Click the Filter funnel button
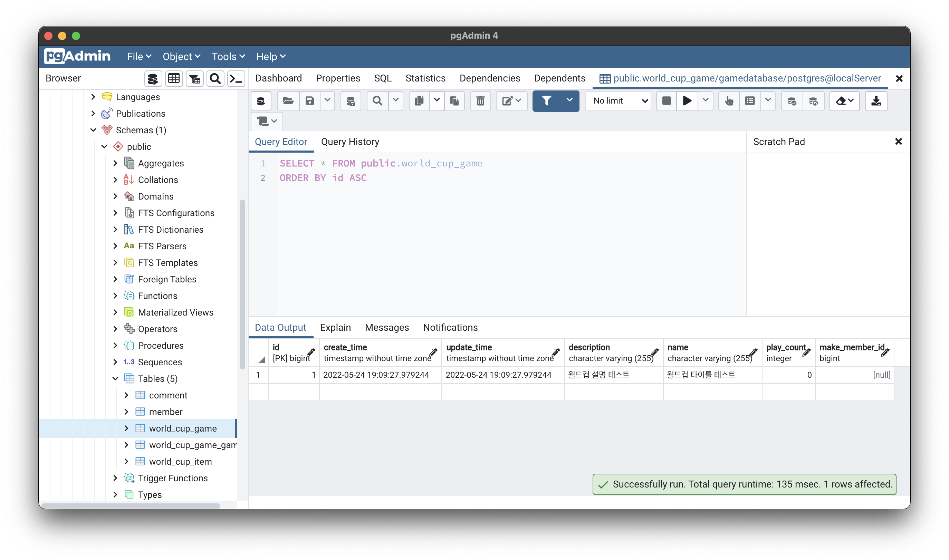The image size is (949, 560). click(x=547, y=101)
